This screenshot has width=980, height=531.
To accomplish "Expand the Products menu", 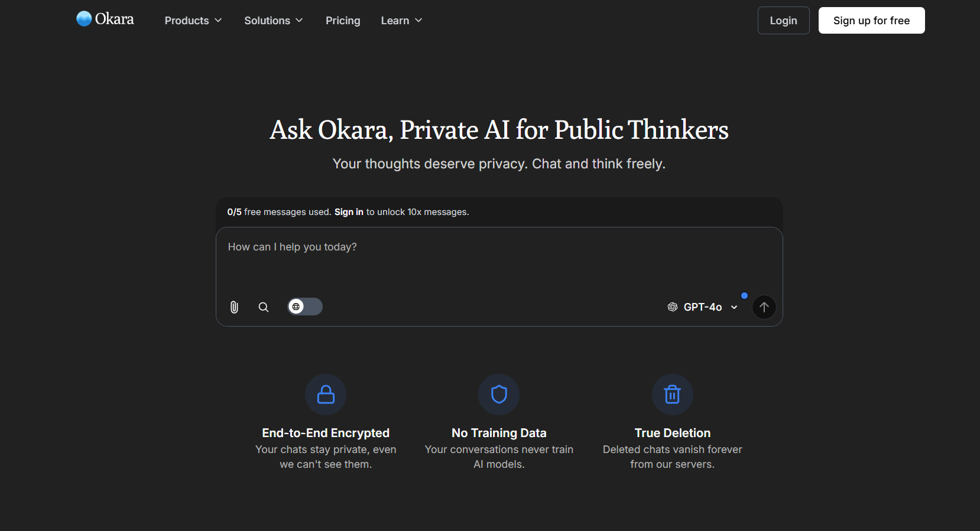I will point(193,21).
